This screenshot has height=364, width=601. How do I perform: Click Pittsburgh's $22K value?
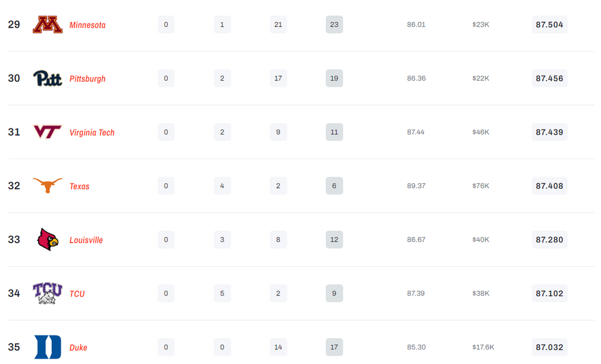click(481, 78)
